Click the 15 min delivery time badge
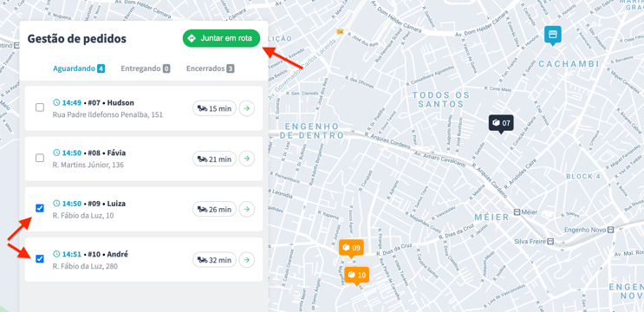 [214, 108]
